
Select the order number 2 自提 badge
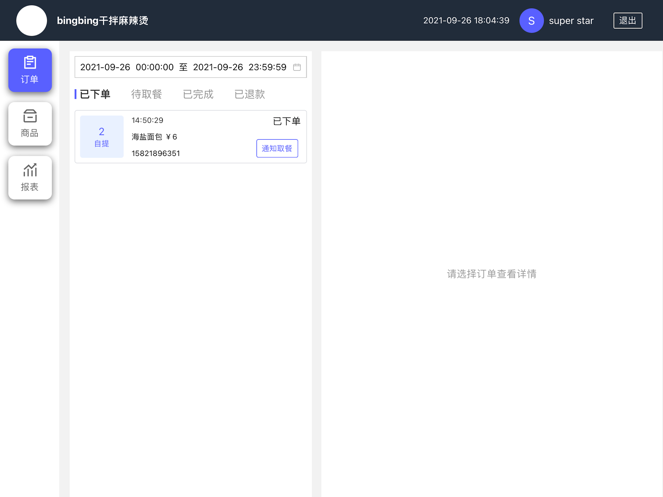pos(101,136)
